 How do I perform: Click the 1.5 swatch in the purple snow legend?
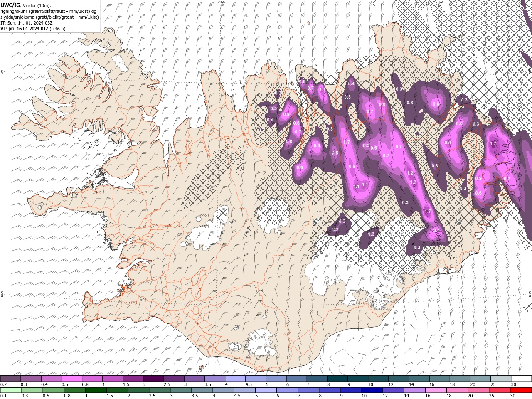tap(133, 378)
